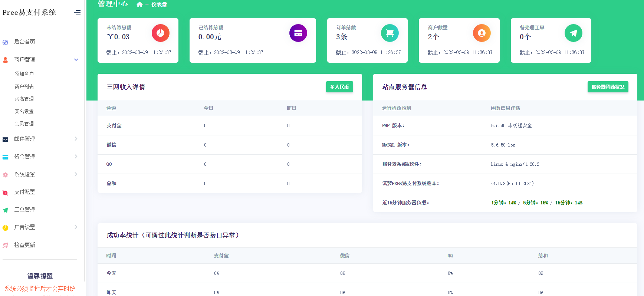Screen dimensions: 644x296
Task: Click the home icon in breadcrumb
Action: click(139, 4)
